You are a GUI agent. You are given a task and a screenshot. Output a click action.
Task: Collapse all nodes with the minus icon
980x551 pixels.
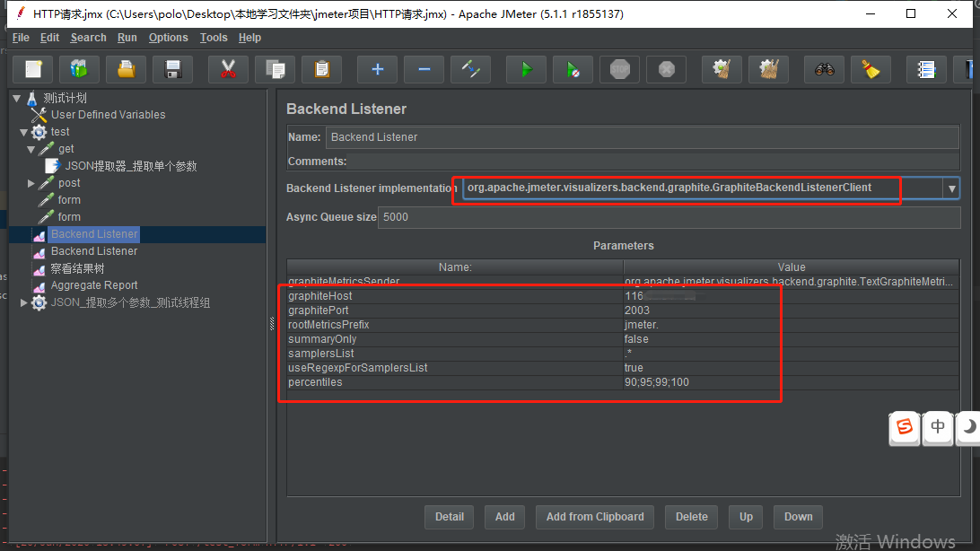point(424,69)
